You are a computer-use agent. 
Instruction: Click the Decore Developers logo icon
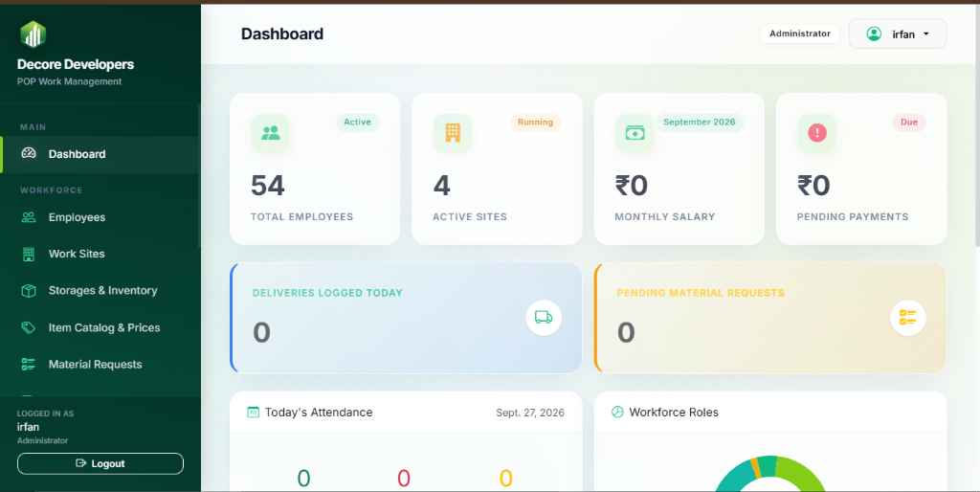click(x=33, y=34)
